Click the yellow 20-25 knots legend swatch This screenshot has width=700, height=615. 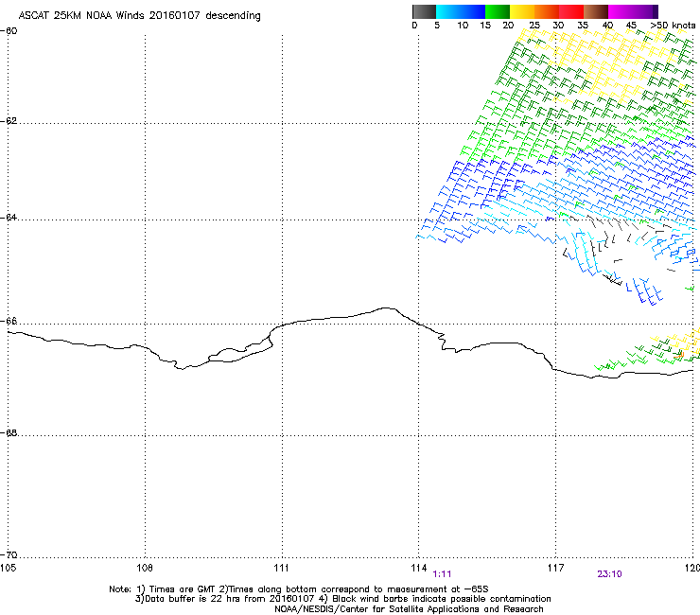(x=522, y=11)
